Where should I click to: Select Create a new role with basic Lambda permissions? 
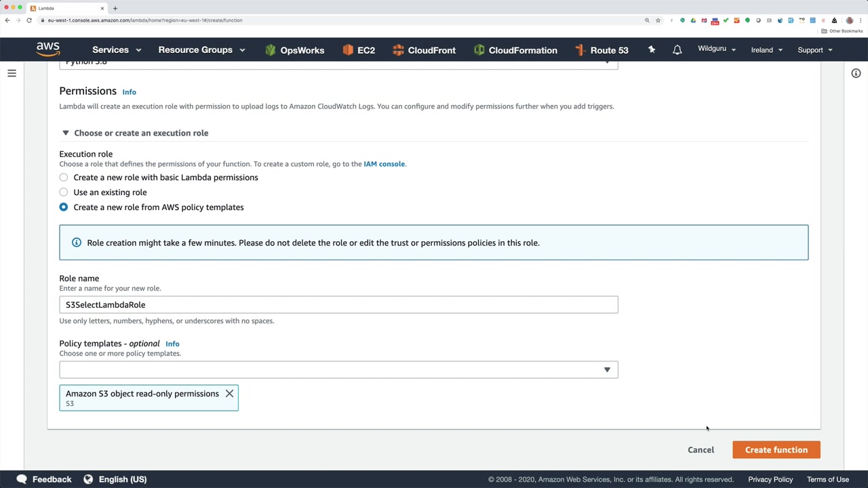[x=64, y=178]
